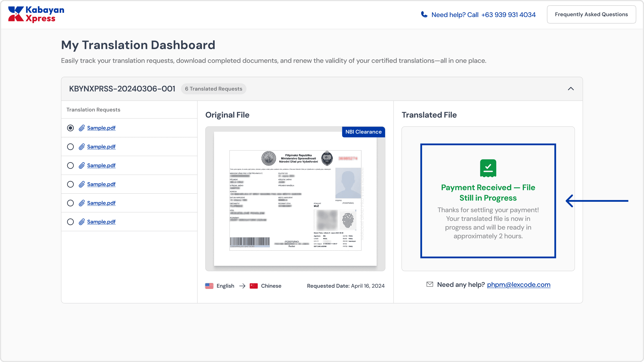
Task: Open the original NBI clearance document preview
Action: tap(295, 200)
